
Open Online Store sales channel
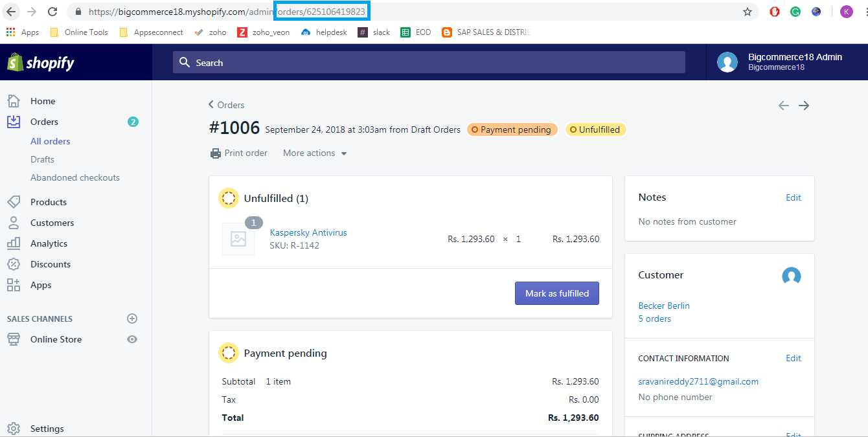point(56,339)
